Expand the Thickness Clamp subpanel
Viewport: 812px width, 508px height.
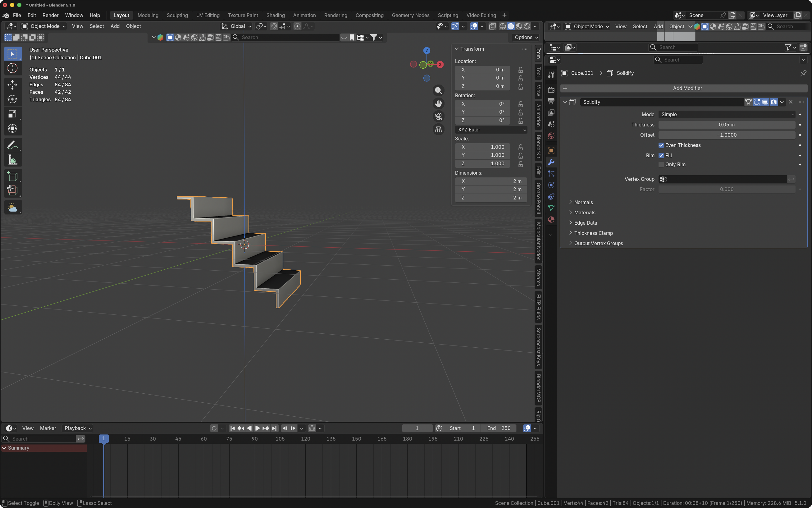[x=593, y=233]
